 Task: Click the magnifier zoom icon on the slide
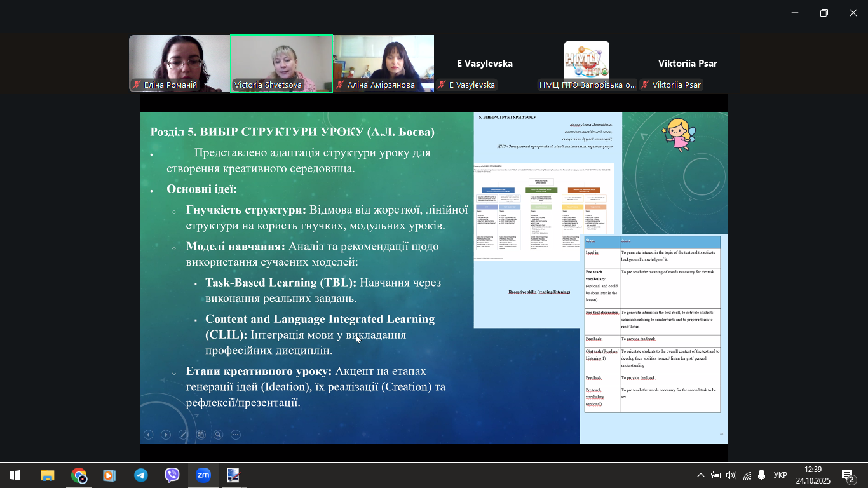(x=219, y=435)
